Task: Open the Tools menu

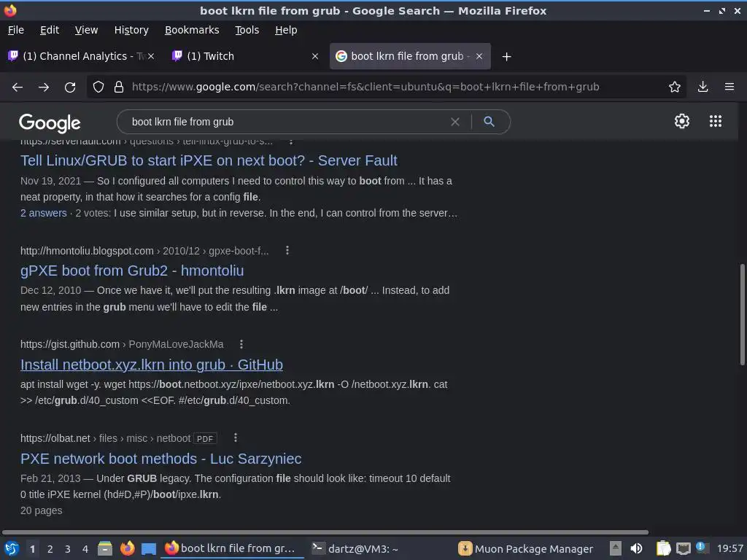Action: (x=247, y=30)
